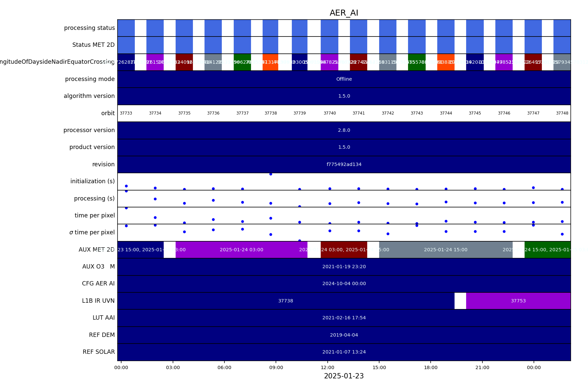Click the 18:00 time axis tick label
The height and width of the screenshot is (392, 588).
pyautogui.click(x=431, y=367)
